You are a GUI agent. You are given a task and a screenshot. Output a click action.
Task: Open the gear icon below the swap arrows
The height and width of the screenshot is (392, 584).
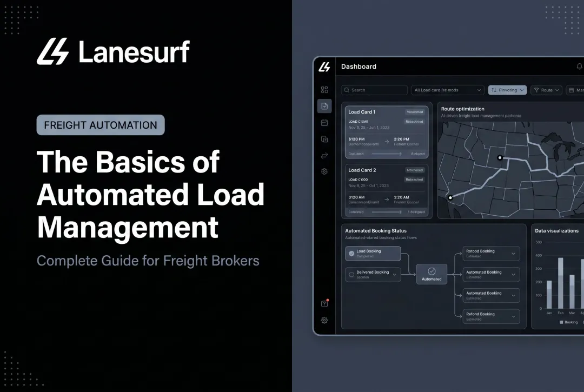tap(324, 171)
